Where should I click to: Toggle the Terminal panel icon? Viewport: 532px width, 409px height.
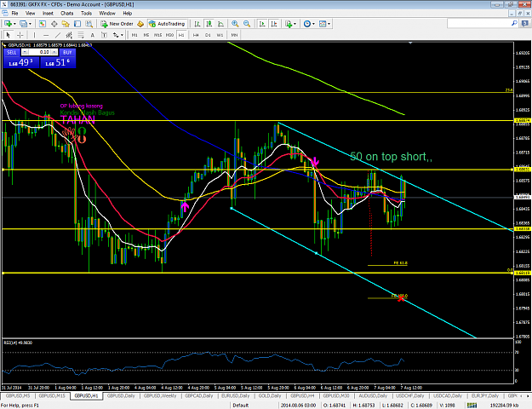click(77, 24)
